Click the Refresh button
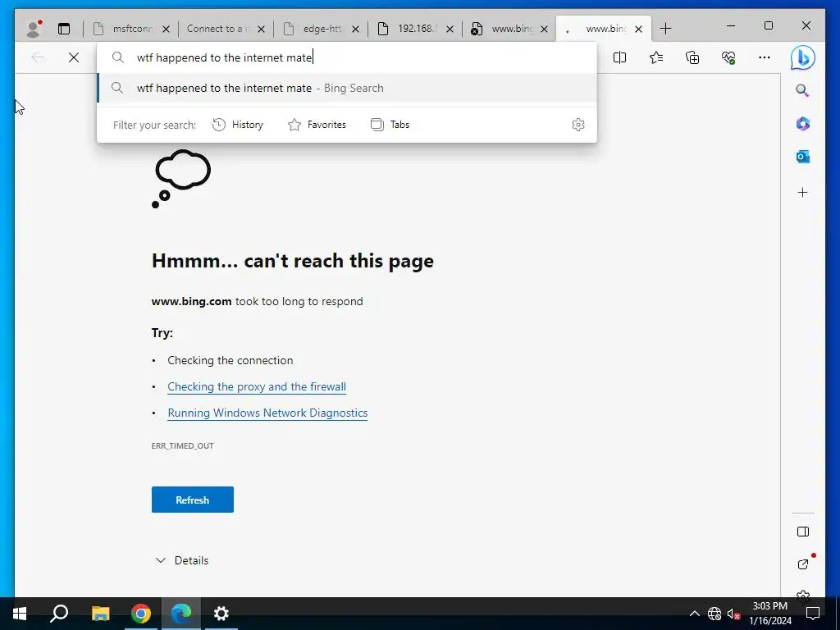The height and width of the screenshot is (630, 840). click(x=192, y=500)
